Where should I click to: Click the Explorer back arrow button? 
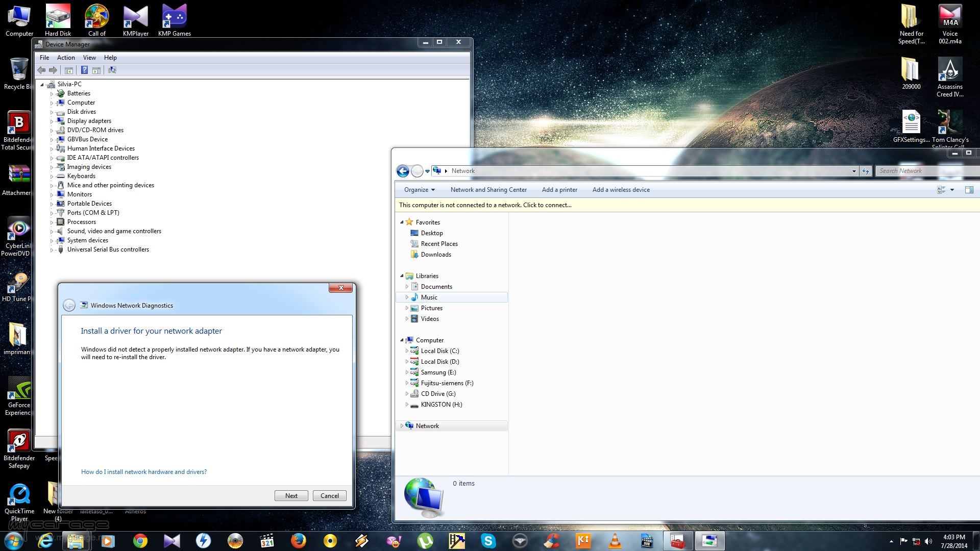(403, 171)
